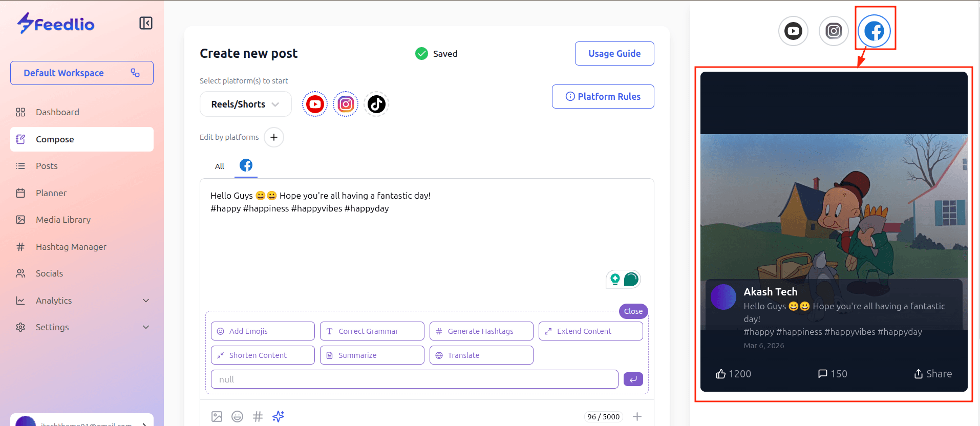Show the Facebook preview
The image size is (980, 426).
point(874,31)
